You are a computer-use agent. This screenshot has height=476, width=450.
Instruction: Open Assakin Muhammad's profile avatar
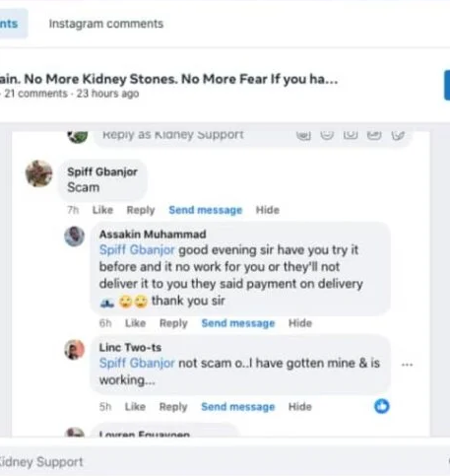click(75, 237)
